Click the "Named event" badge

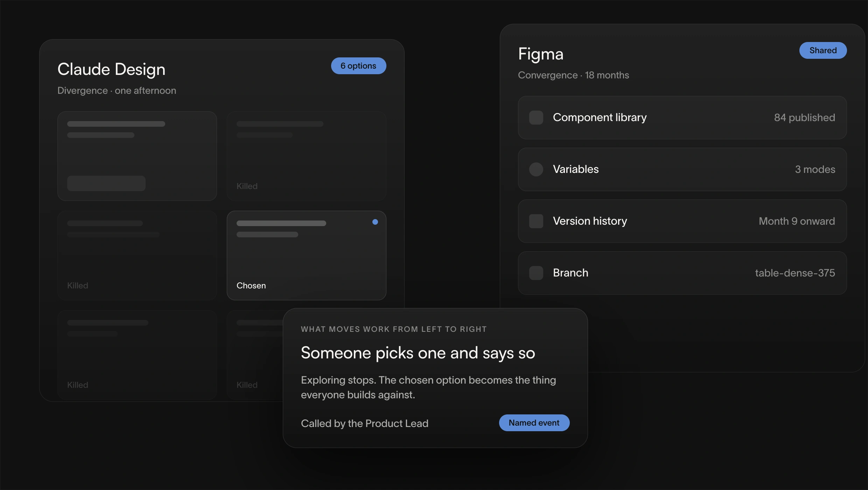coord(534,423)
